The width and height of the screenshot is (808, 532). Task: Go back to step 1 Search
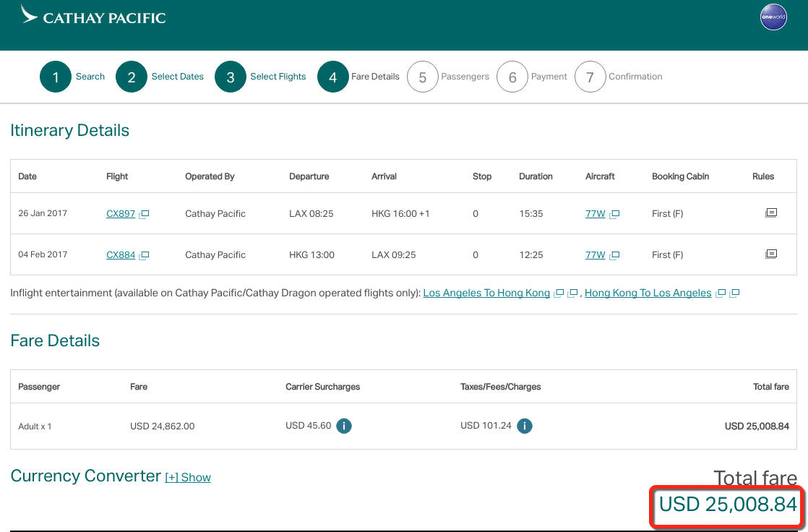coord(72,77)
